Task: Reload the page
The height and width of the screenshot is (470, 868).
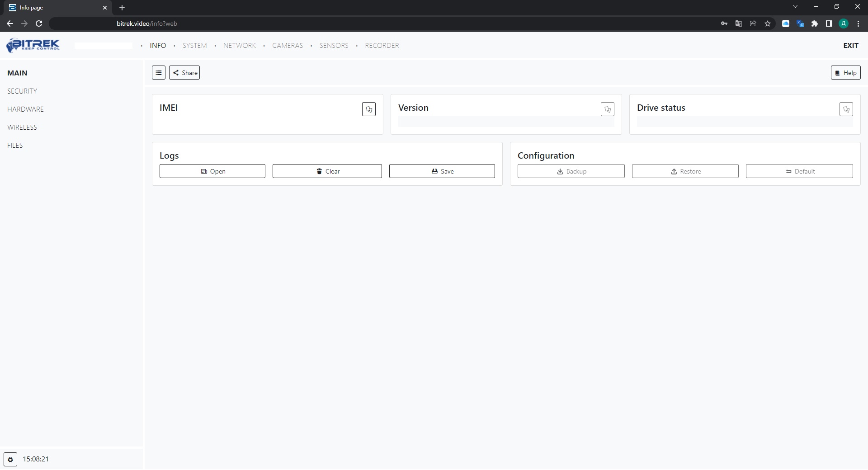Action: click(39, 23)
